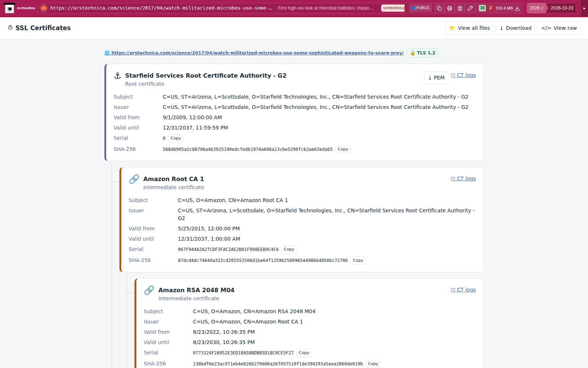588x368 pixels.
Task: Click the play arrow at top right
Action: pyautogui.click(x=584, y=8)
